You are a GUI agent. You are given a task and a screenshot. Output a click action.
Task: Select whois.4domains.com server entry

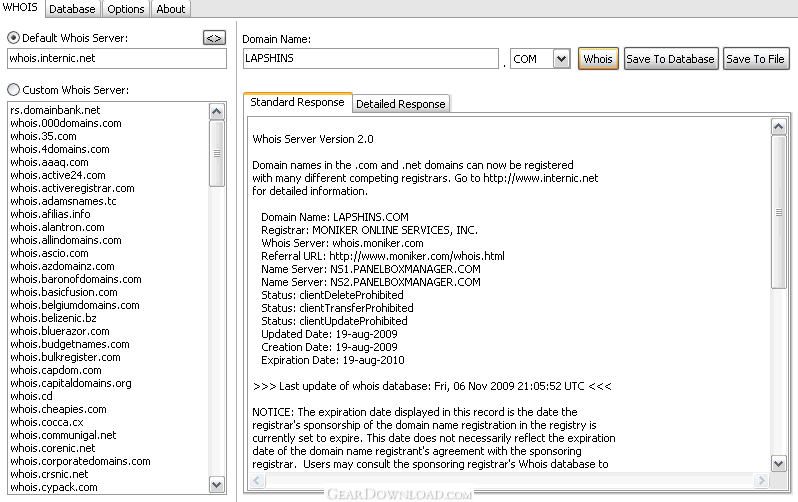point(60,149)
